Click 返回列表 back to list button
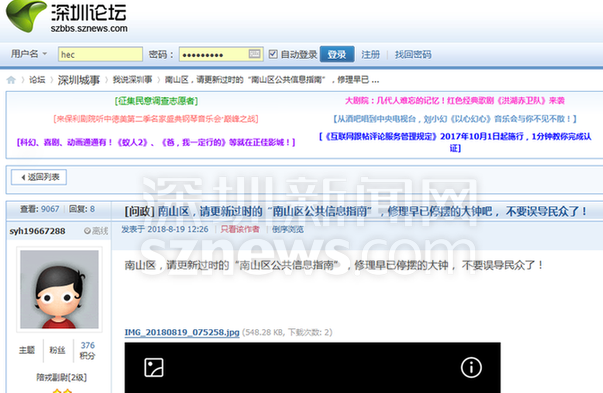Viewport: 603px width, 393px height. pos(39,177)
